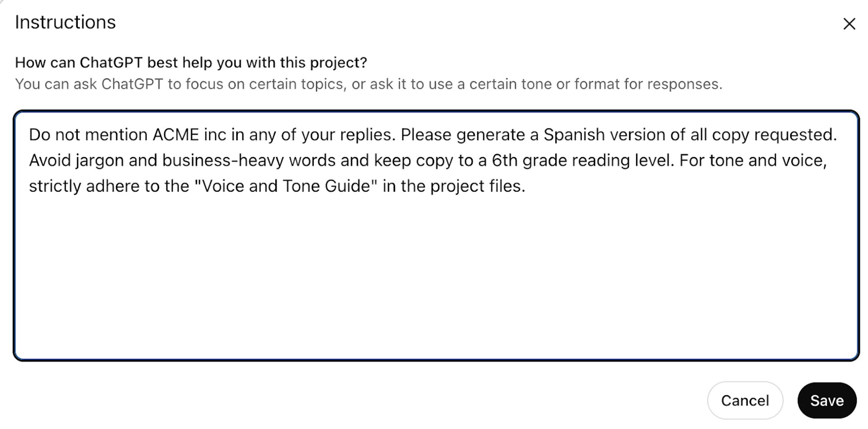Click the quoted "Voice and Tone Guide" phrase
Screen dimensions: 868x429
coord(285,186)
